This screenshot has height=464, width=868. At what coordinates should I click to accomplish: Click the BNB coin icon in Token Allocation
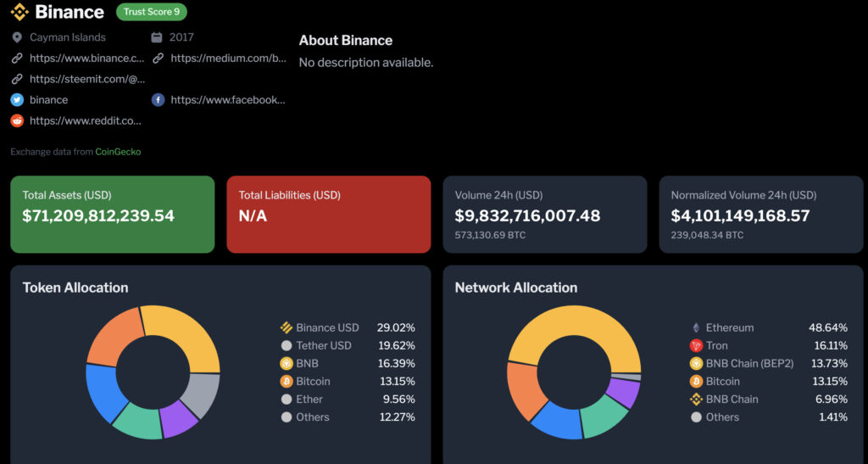point(287,363)
